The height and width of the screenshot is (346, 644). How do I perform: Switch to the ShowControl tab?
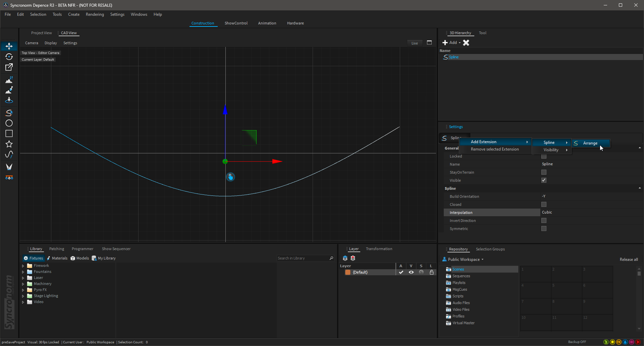click(x=236, y=23)
